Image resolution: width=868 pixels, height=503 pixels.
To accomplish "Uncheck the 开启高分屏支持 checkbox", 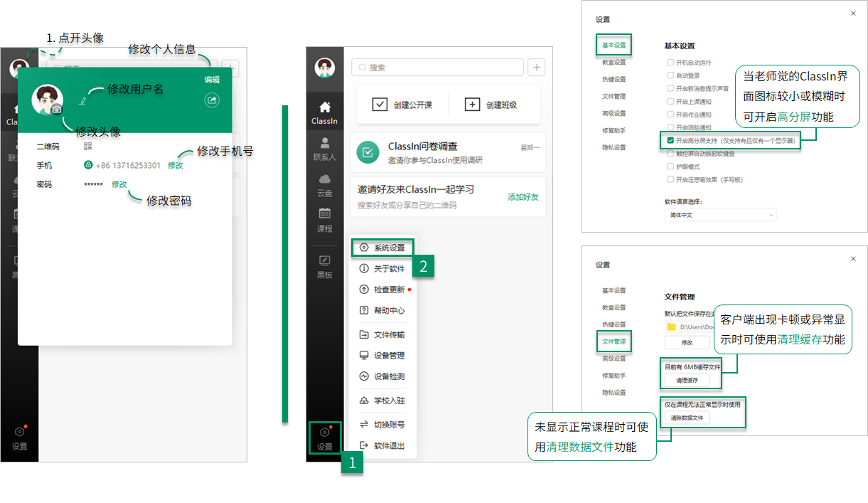I will coord(670,141).
